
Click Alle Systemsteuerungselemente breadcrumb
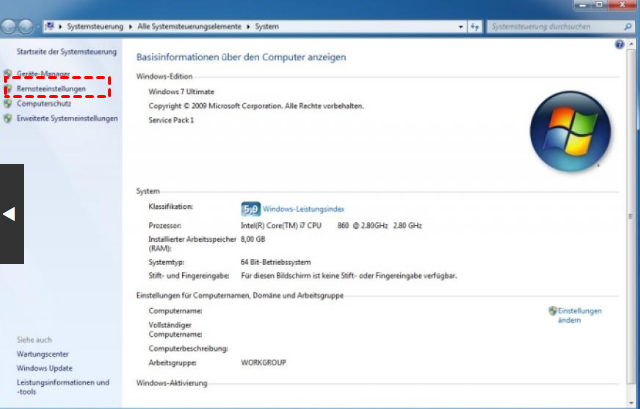(x=189, y=27)
